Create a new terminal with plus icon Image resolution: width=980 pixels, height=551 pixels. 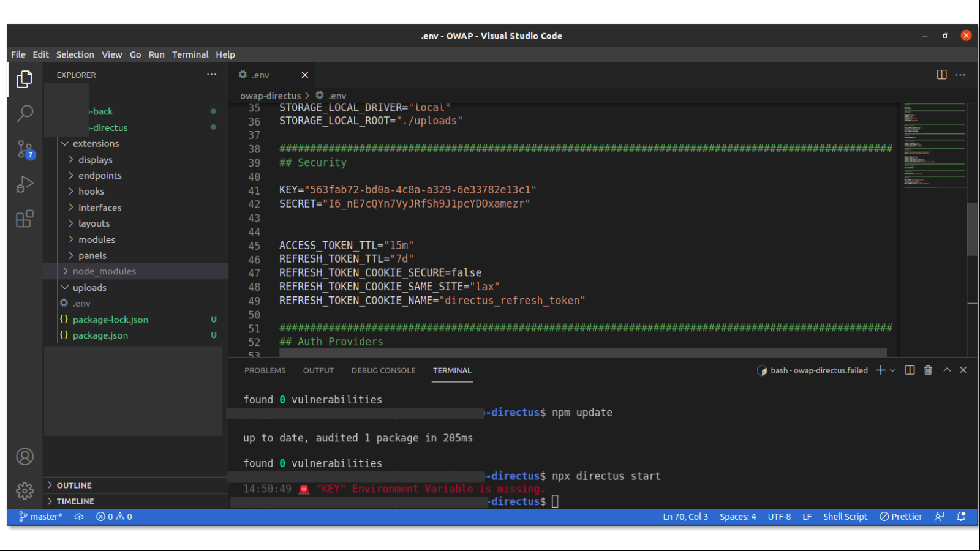[881, 370]
